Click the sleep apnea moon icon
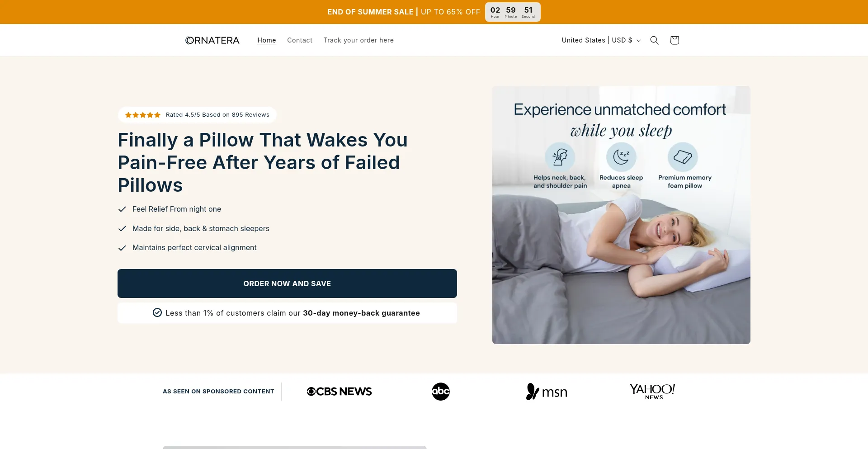 coord(621,157)
